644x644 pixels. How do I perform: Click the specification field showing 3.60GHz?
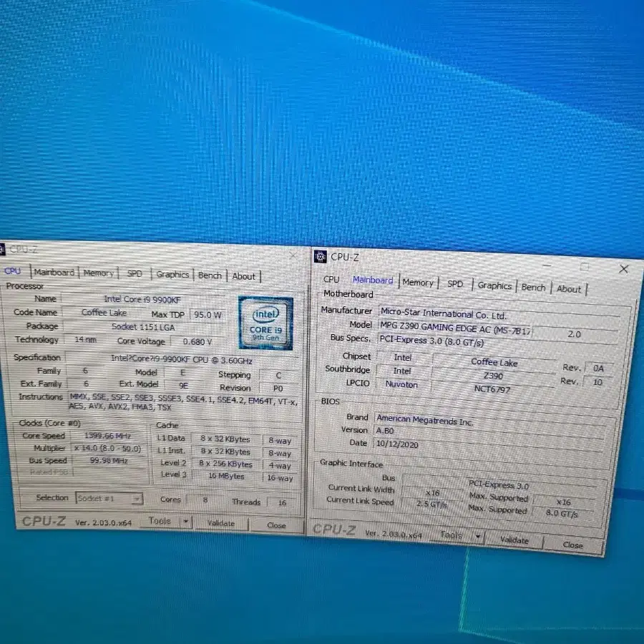point(182,359)
